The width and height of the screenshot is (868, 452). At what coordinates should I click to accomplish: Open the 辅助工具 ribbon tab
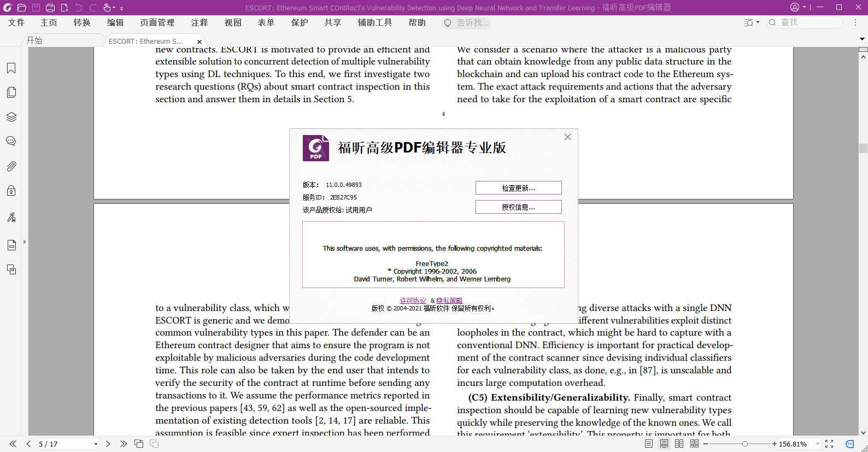pyautogui.click(x=375, y=22)
